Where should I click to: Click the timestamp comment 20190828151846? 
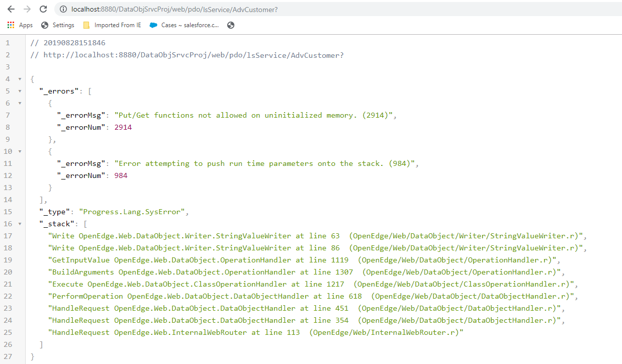tap(68, 43)
